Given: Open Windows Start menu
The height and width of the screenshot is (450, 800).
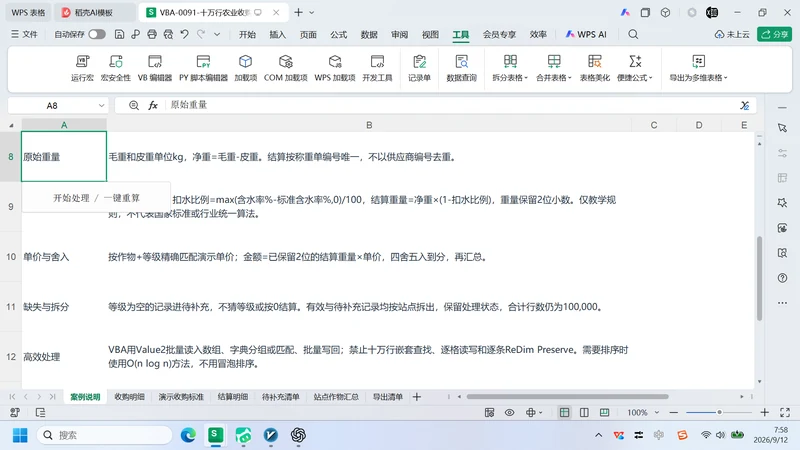Looking at the screenshot, I should point(20,435).
